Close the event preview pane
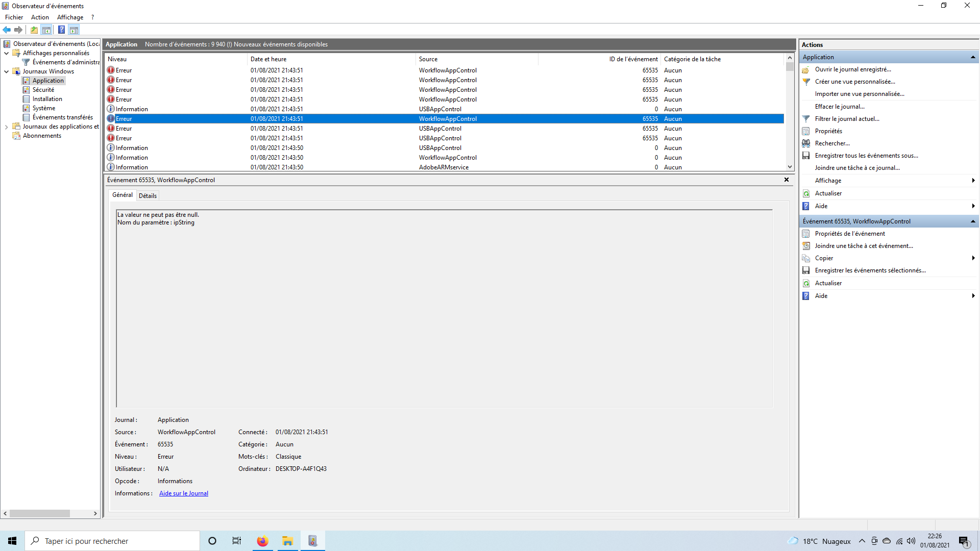Image resolution: width=980 pixels, height=551 pixels. click(786, 180)
